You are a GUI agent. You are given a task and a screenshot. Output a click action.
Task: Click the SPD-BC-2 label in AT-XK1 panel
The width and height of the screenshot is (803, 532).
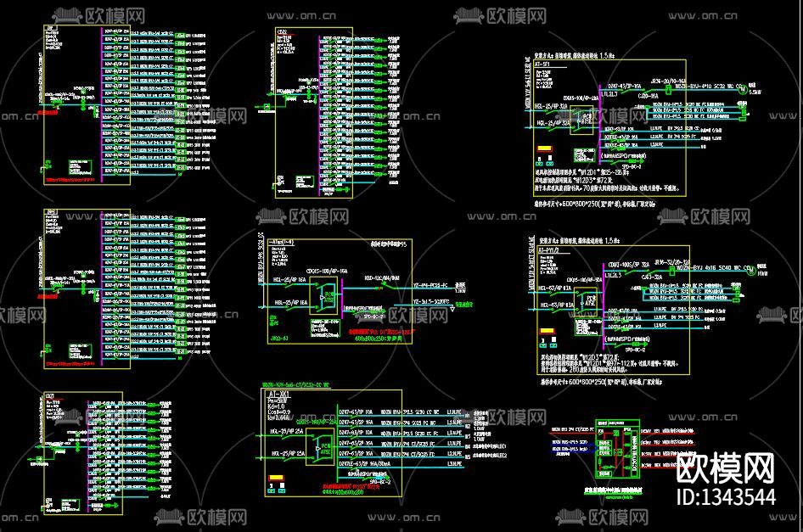tap(380, 481)
